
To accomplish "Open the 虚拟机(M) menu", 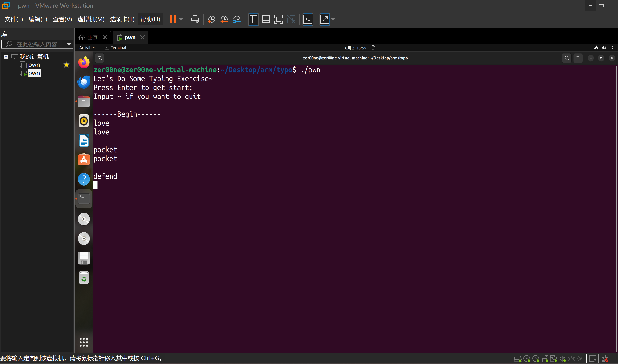I will click(x=91, y=19).
